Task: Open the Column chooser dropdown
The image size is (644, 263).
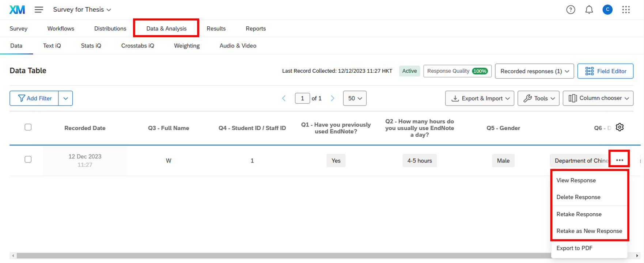Action: point(598,98)
